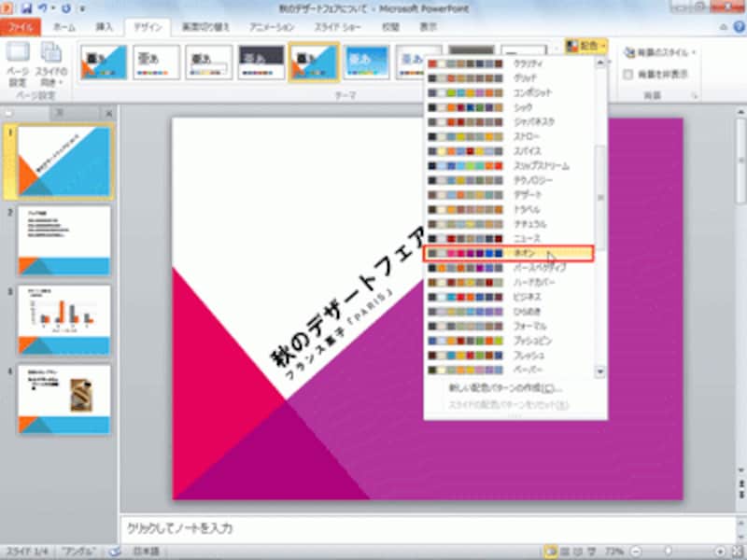Toggle the 背景を非表示 checkbox
Screen dimensions: 747x560
tap(628, 75)
